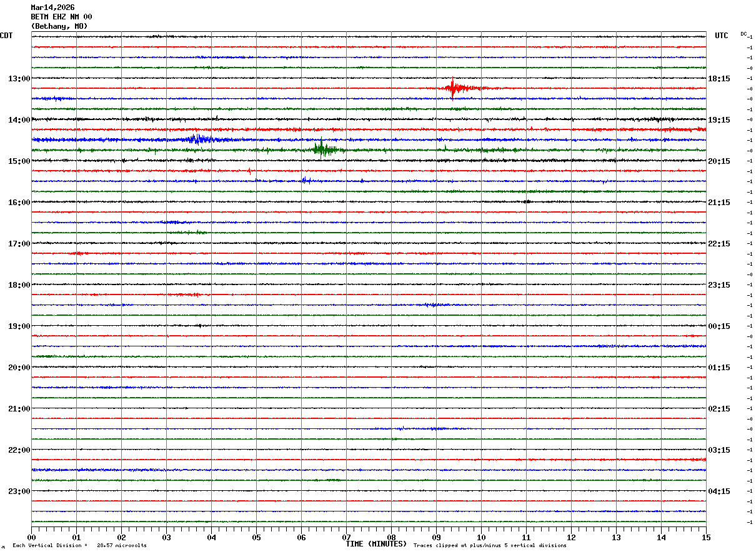Click the "(Bethany, MO)" location label
The width and height of the screenshot is (756, 554).
59,26
